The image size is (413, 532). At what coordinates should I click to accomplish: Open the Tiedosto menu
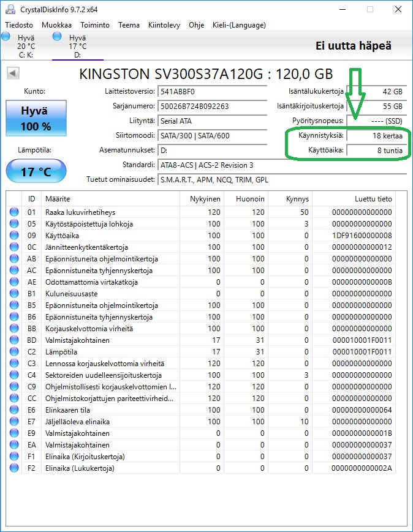click(x=19, y=25)
